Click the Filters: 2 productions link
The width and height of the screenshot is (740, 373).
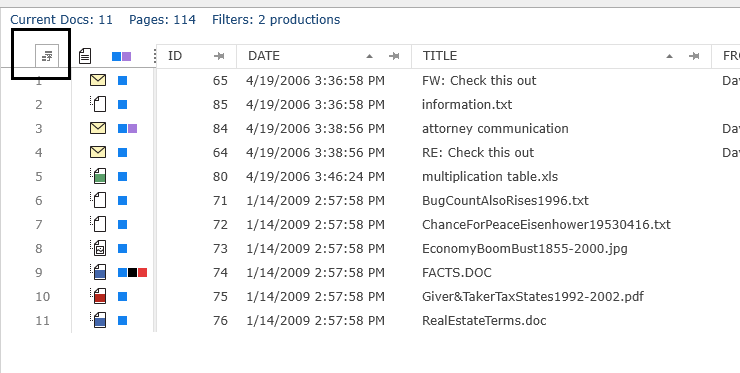point(276,20)
